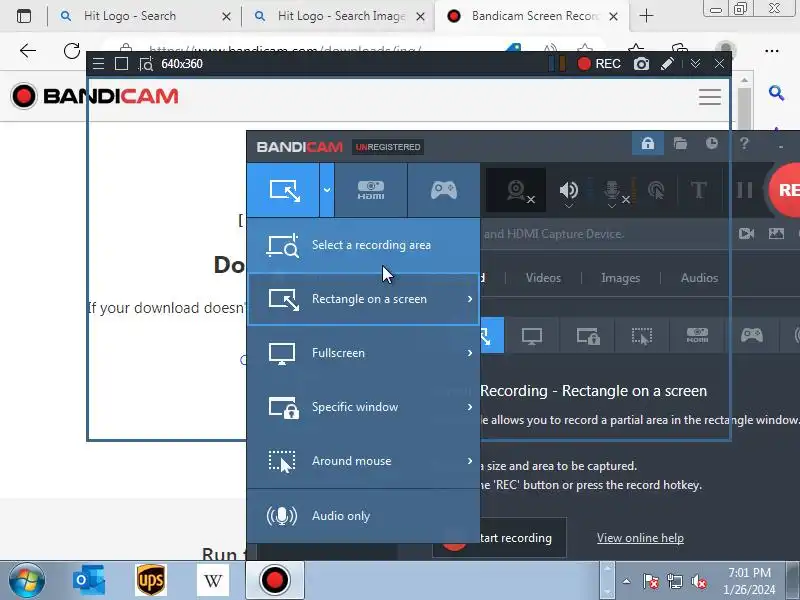Screen dimensions: 800x600
Task: Click the browser sidebar search icon
Action: pos(777,93)
